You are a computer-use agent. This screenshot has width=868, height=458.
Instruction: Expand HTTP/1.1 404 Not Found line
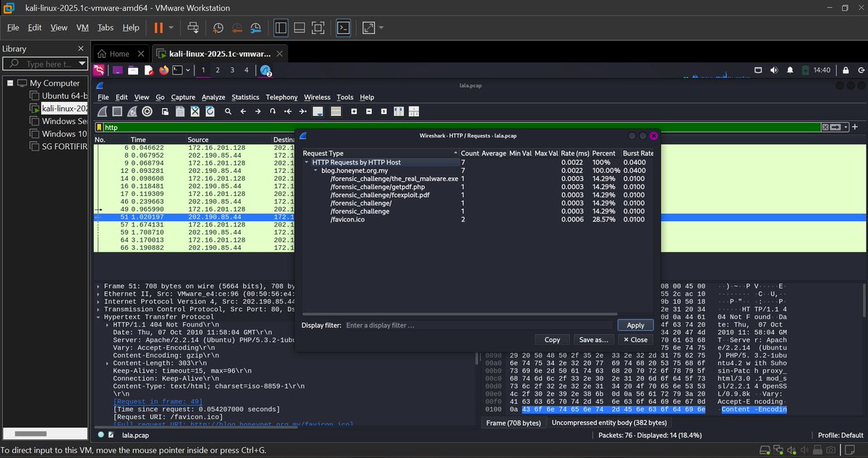pos(109,325)
